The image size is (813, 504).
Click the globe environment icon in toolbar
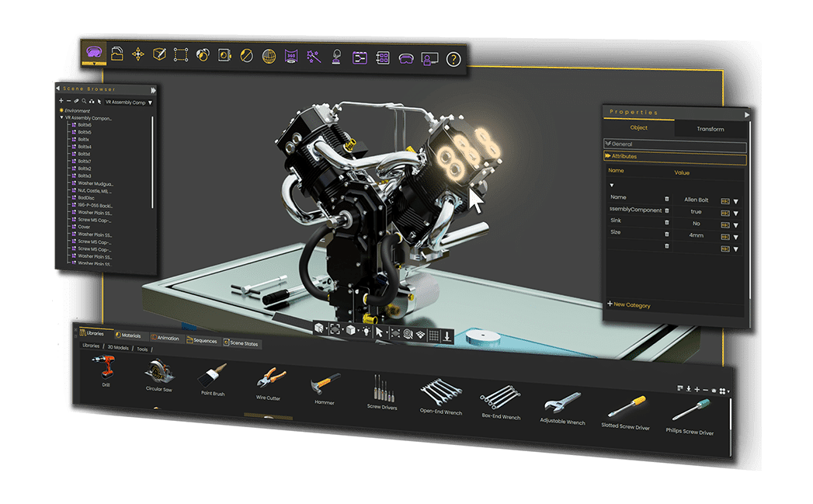[x=269, y=56]
